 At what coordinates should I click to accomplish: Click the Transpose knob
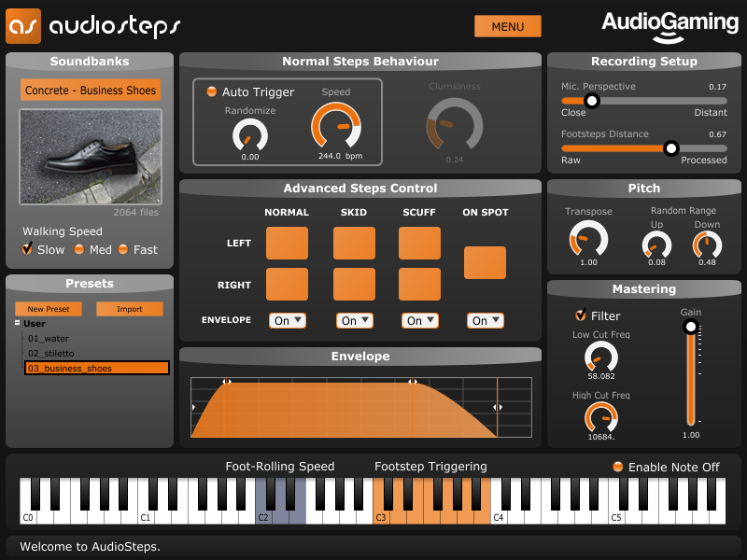[588, 238]
